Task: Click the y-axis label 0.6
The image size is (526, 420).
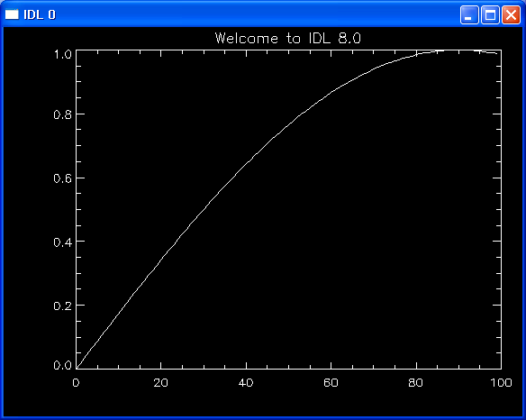Action: pyautogui.click(x=63, y=178)
